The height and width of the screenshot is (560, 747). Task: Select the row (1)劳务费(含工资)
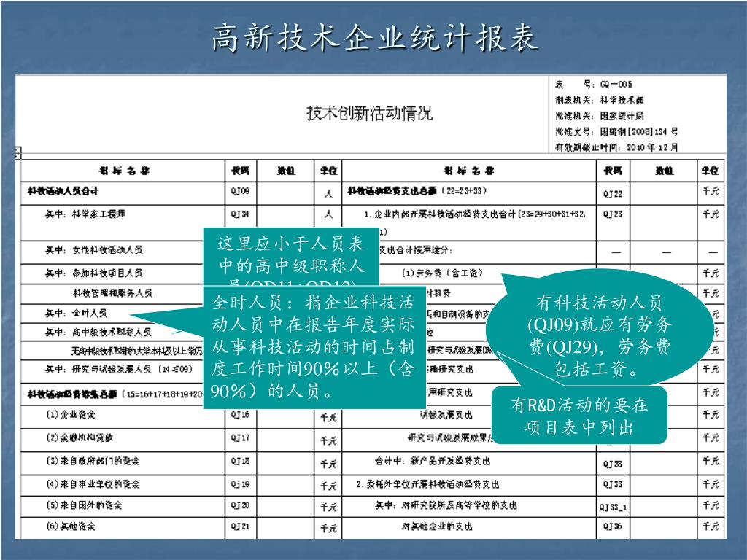click(442, 273)
